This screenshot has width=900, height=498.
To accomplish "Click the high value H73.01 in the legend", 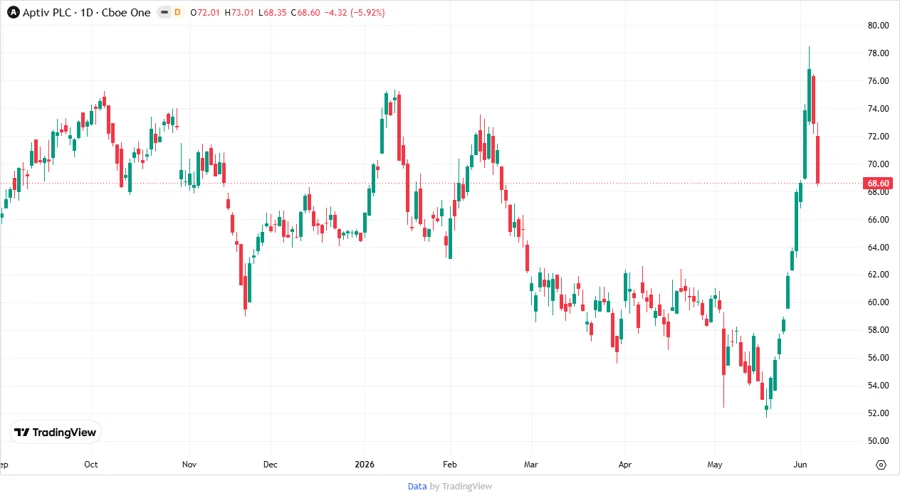I will tap(239, 12).
